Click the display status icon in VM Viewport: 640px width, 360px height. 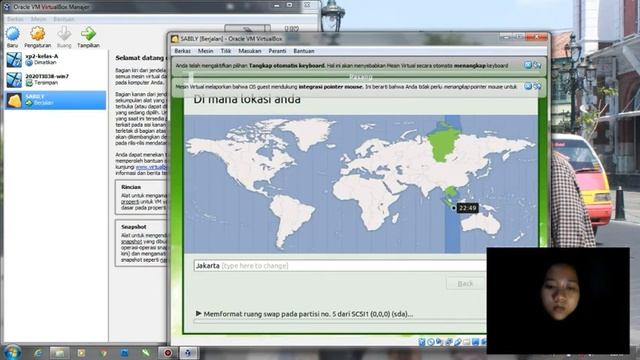475,342
